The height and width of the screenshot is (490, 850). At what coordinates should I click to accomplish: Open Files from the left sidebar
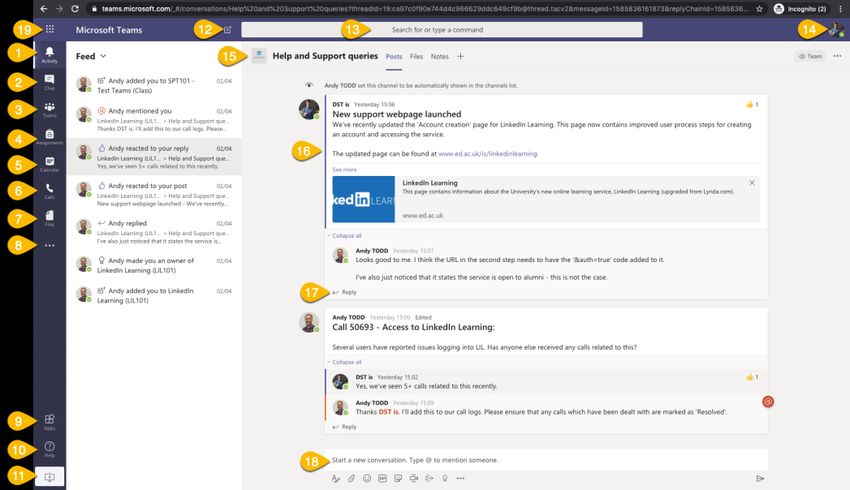(x=49, y=218)
